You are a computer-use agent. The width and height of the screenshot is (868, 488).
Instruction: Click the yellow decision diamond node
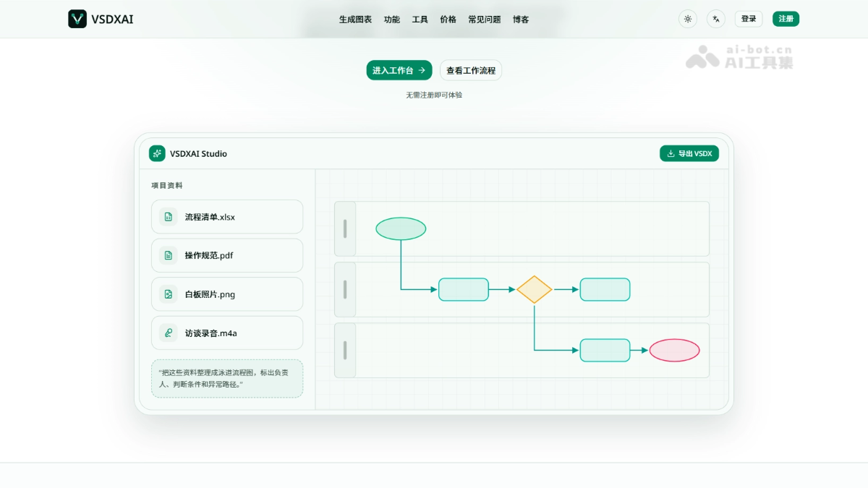click(x=535, y=289)
